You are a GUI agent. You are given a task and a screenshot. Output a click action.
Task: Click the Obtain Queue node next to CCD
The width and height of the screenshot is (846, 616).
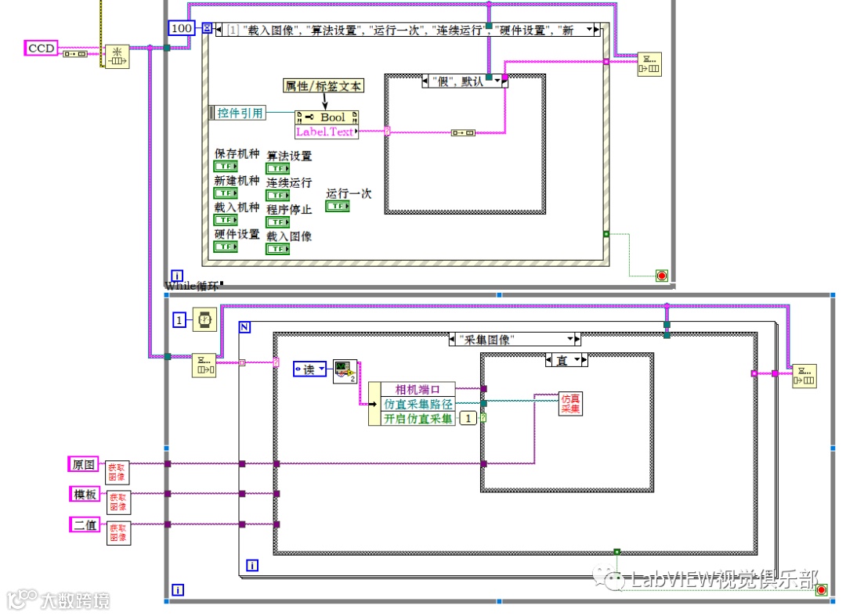[x=117, y=56]
